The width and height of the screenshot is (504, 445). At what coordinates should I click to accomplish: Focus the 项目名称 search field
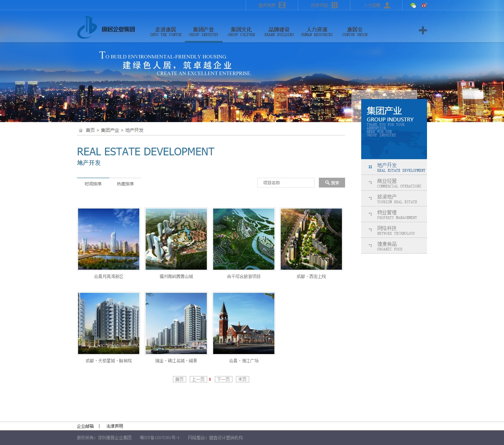coord(286,183)
